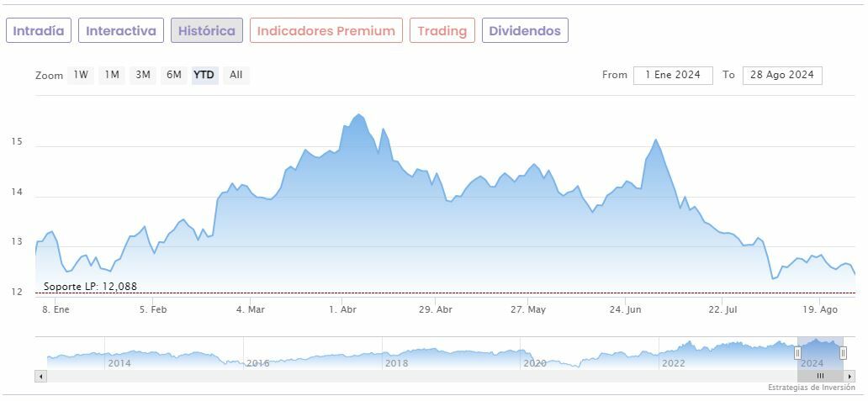Image resolution: width=868 pixels, height=401 pixels.
Task: Click the scrollbar thumb grip
Action: click(820, 376)
